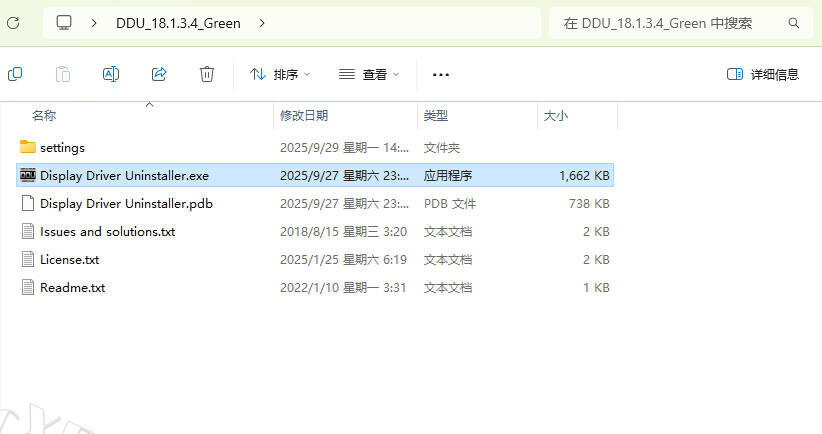Sort by the 修改日期 column header
The image size is (822, 434).
click(x=304, y=116)
